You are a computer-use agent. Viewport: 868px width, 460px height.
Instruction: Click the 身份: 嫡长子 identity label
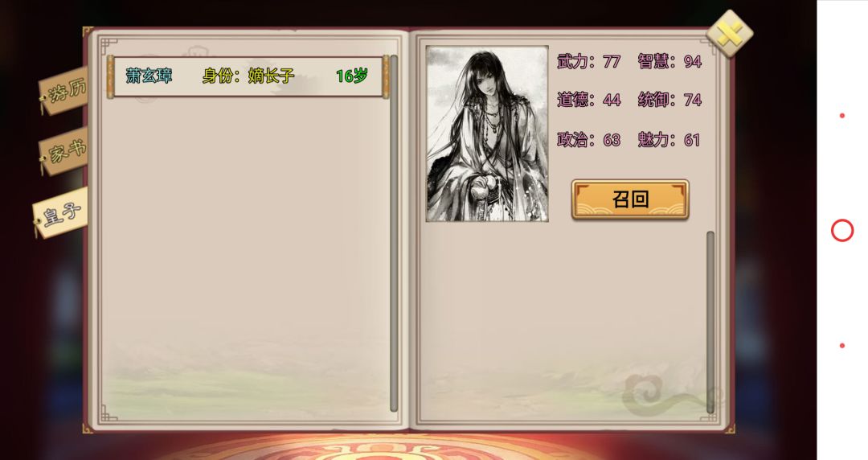point(248,76)
